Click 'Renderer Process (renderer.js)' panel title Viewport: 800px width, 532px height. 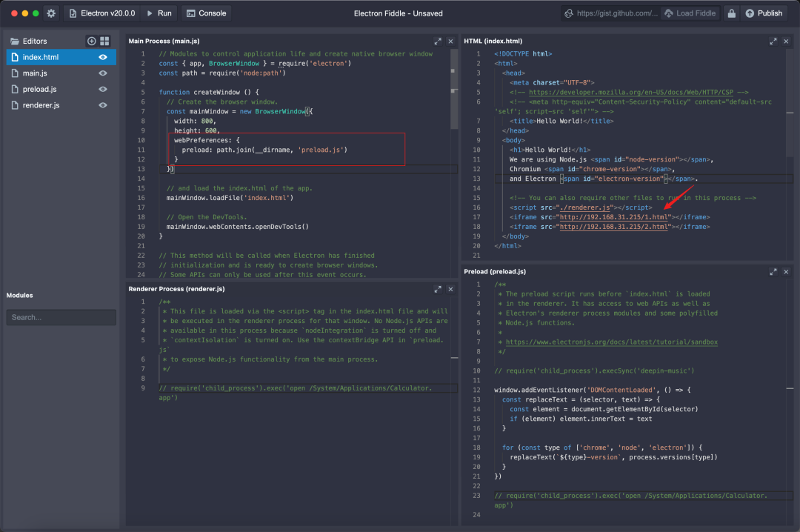click(176, 289)
